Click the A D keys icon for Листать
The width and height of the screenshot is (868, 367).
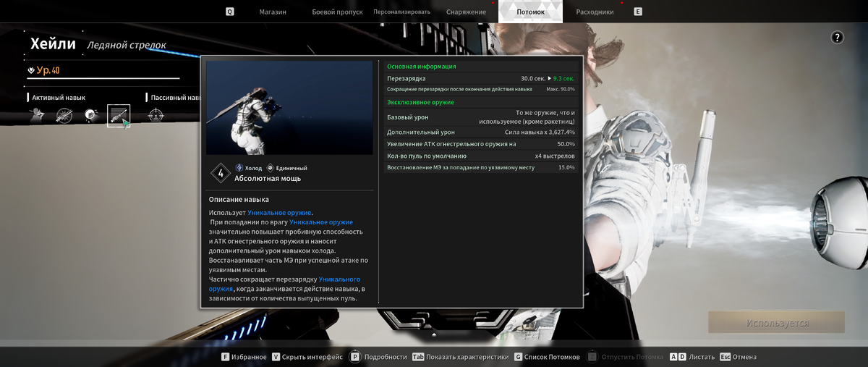[x=678, y=357]
